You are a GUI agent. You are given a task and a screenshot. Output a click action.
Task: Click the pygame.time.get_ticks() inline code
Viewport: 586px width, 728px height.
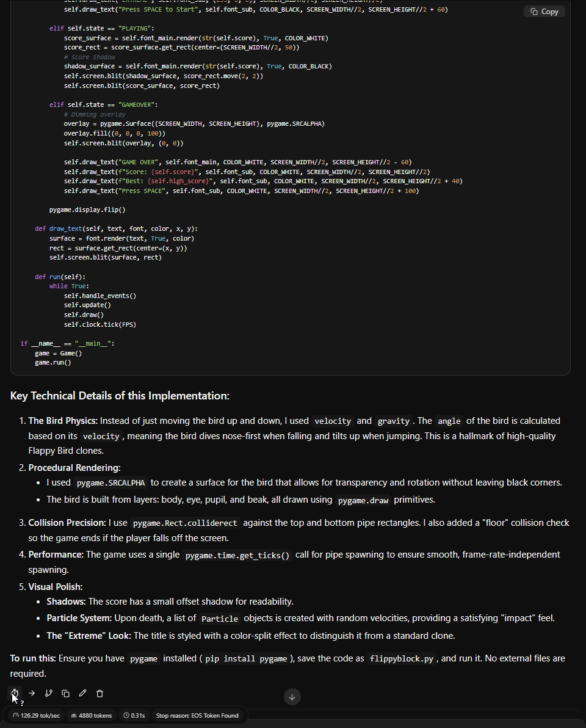[x=237, y=555]
